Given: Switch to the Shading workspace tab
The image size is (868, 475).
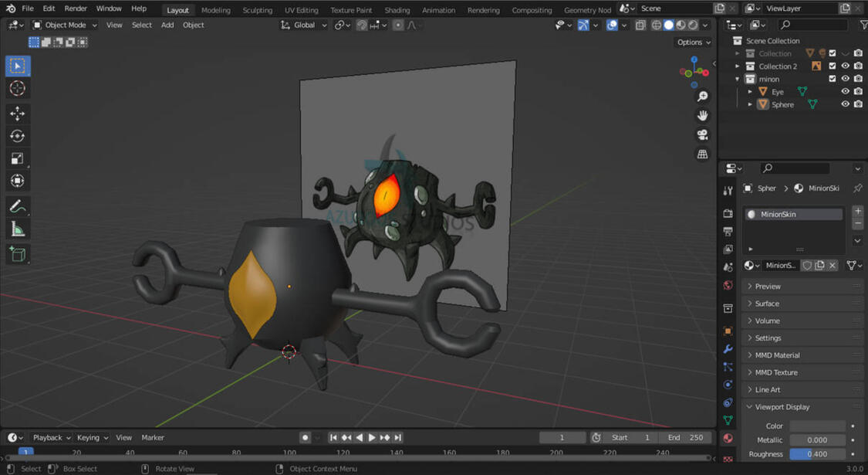Looking at the screenshot, I should pos(397,9).
